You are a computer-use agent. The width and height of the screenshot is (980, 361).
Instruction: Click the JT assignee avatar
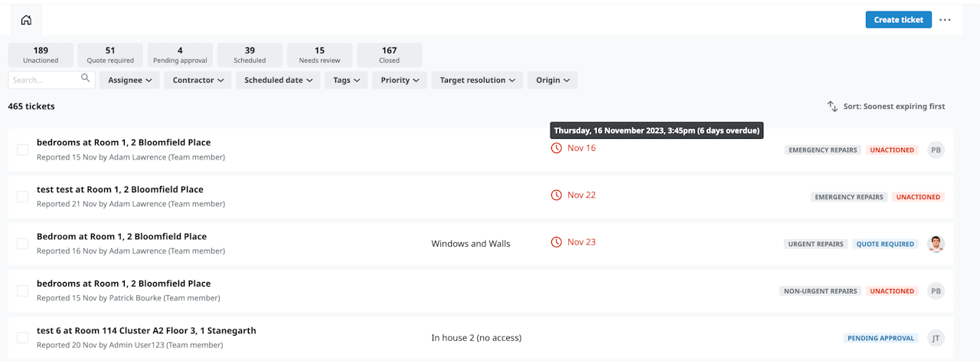936,338
